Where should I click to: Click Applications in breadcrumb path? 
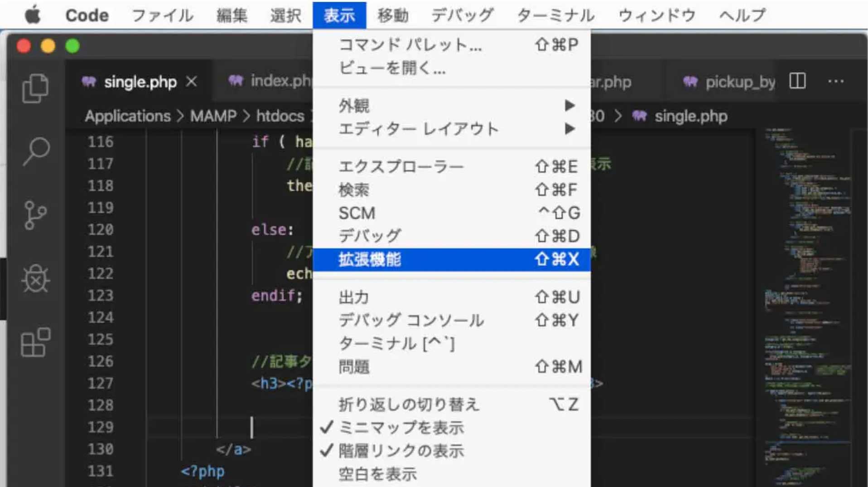(x=128, y=116)
